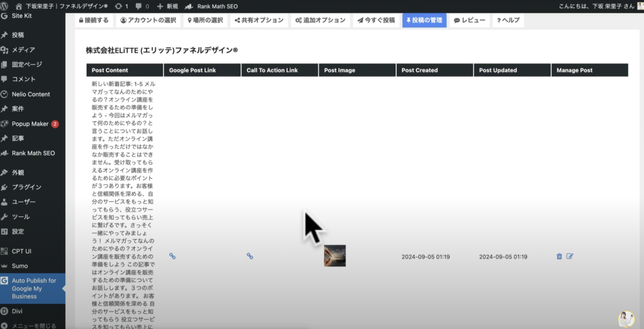Open the 今すぐ投稿 tab

coord(376,20)
